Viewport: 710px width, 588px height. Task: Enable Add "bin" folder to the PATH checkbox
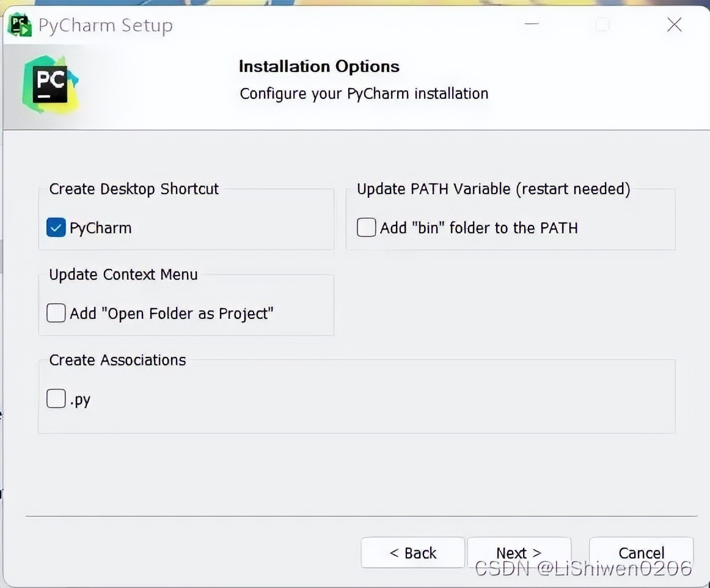point(367,228)
